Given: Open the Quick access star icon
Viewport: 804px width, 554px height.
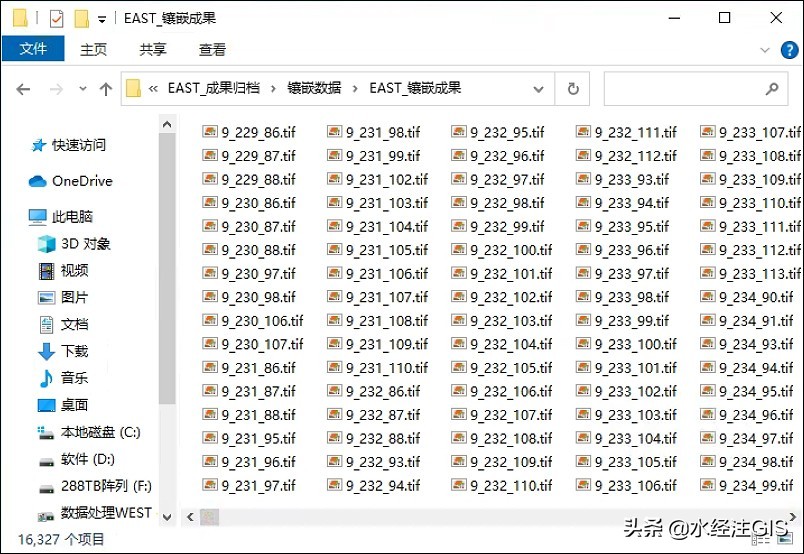Looking at the screenshot, I should tap(38, 145).
